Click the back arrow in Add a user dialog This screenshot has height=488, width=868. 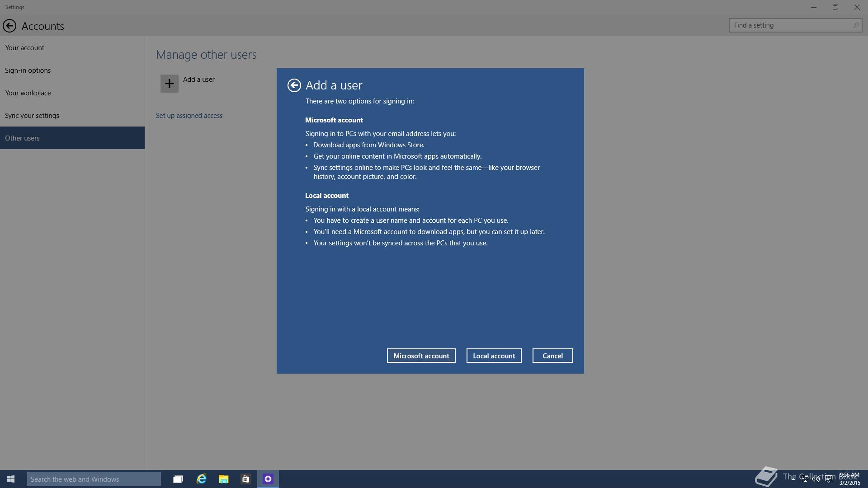(x=294, y=85)
